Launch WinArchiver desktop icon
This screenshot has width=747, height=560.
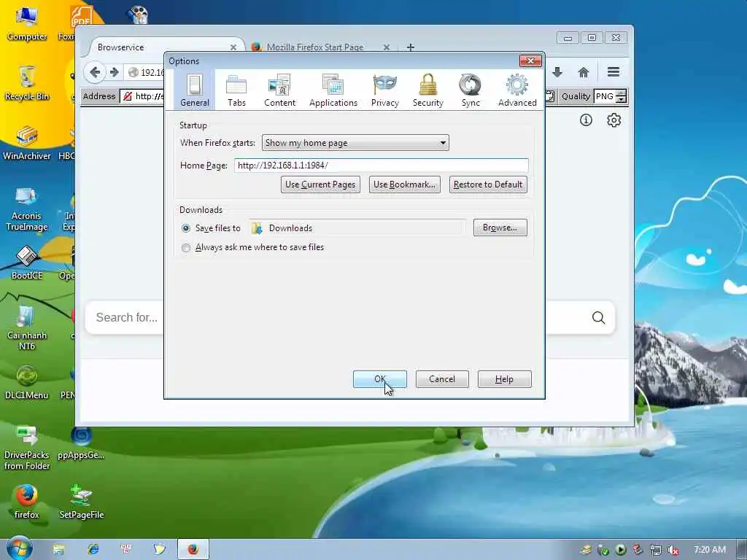(x=27, y=143)
